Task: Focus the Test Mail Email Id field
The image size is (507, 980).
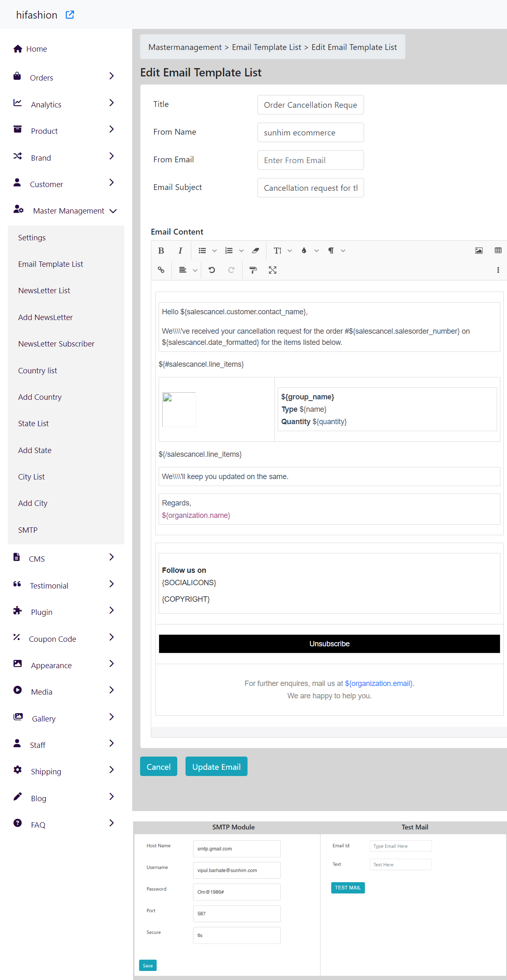Action: click(401, 846)
